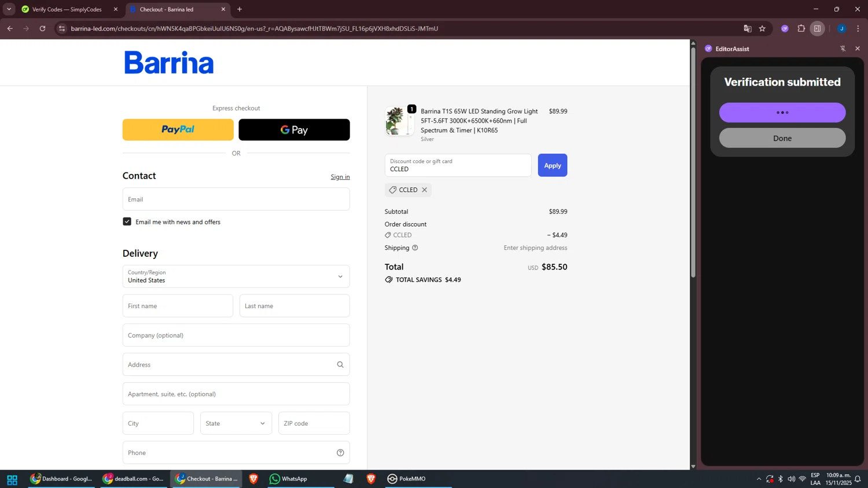Open the notifications bell in taskbar
Screen dimensions: 868x488
858,479
